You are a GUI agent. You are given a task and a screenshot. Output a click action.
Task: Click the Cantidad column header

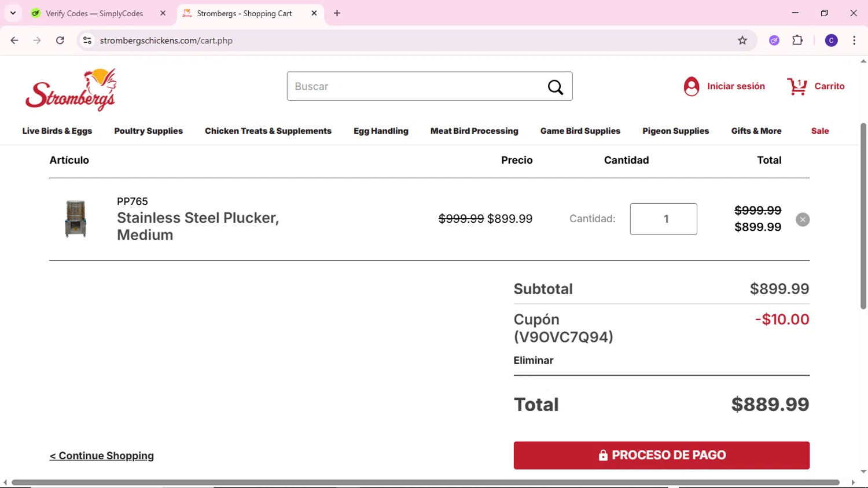[x=626, y=160]
